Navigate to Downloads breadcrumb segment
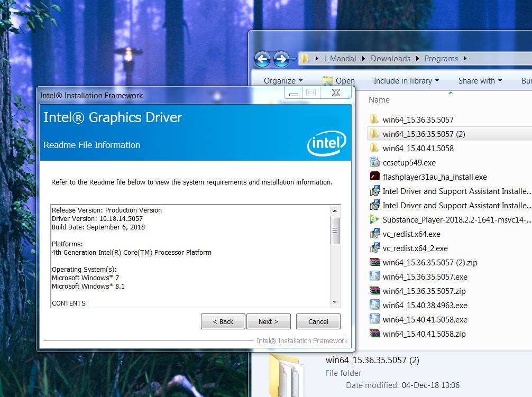This screenshot has height=397, width=532. 390,59
